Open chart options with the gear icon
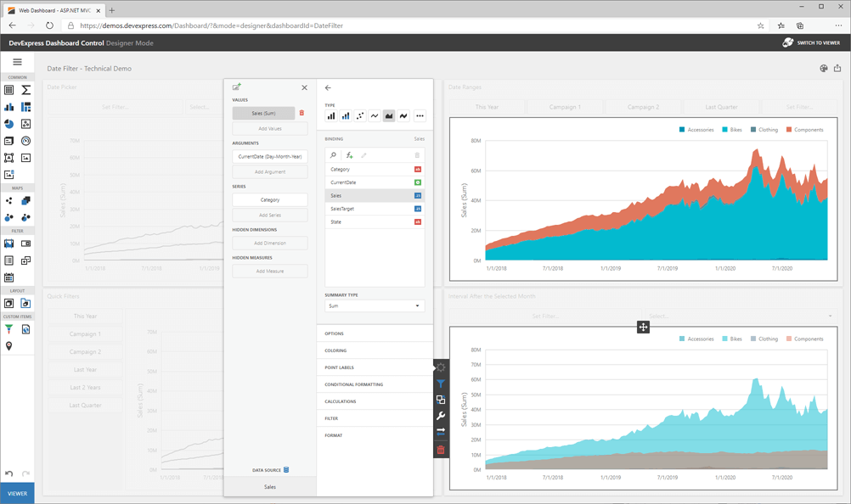This screenshot has height=504, width=851. click(x=441, y=367)
